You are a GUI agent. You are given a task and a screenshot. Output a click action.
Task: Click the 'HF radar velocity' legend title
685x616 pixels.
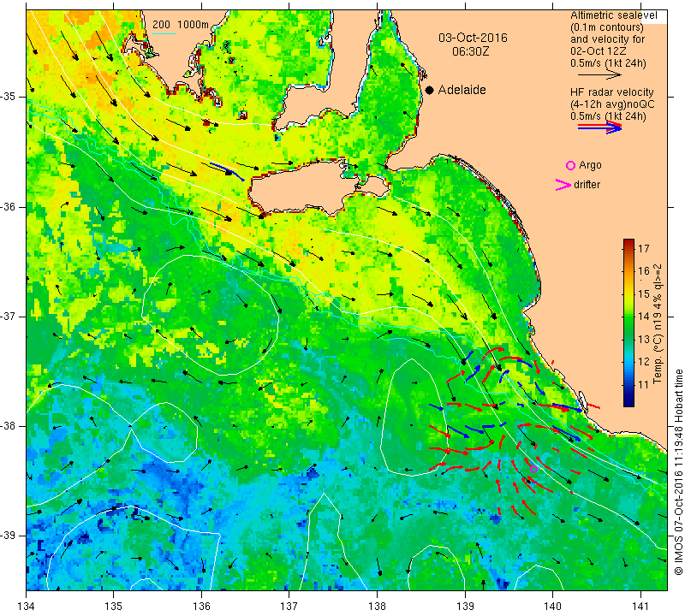pos(611,92)
